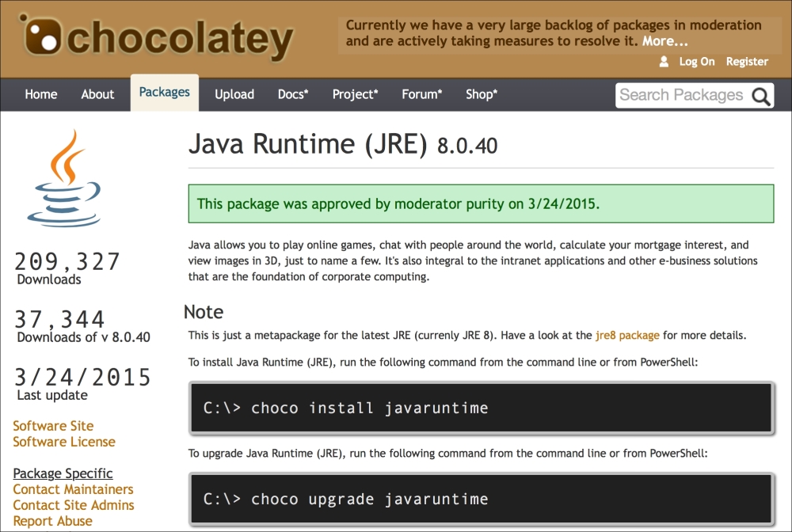Visit the Shop page
Viewport: 792px width, 532px height.
(481, 94)
